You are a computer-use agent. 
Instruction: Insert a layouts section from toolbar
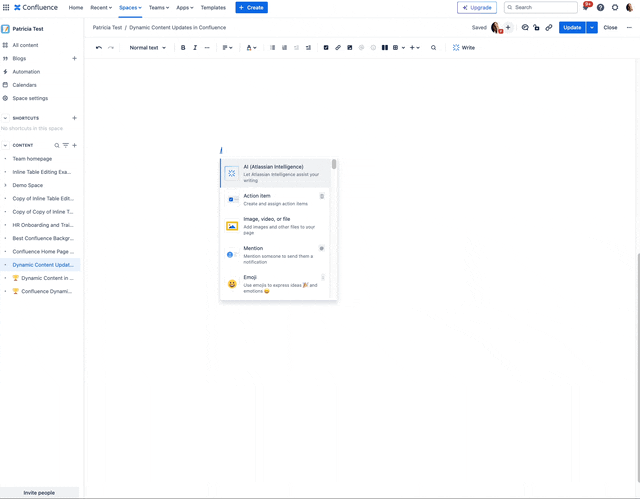[384, 48]
